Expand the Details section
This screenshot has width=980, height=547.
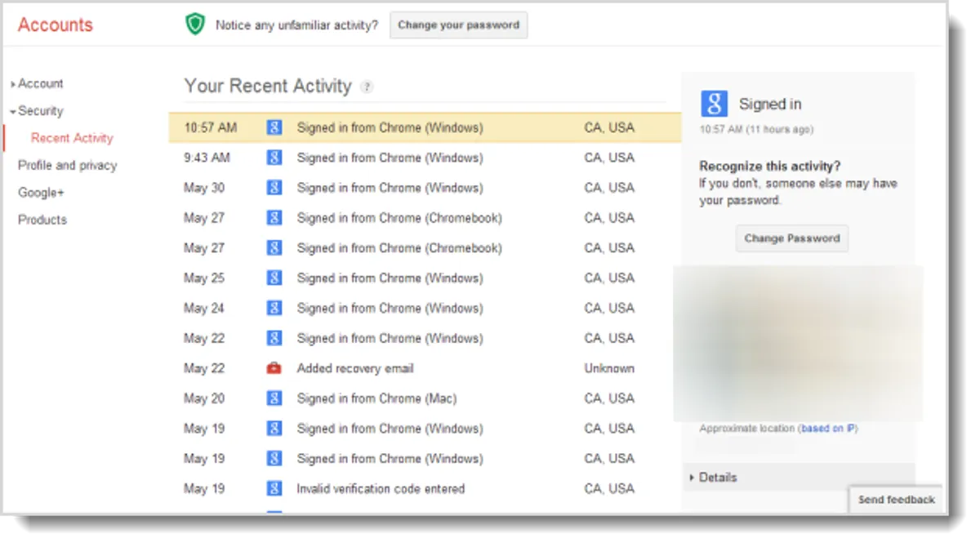coord(717,478)
